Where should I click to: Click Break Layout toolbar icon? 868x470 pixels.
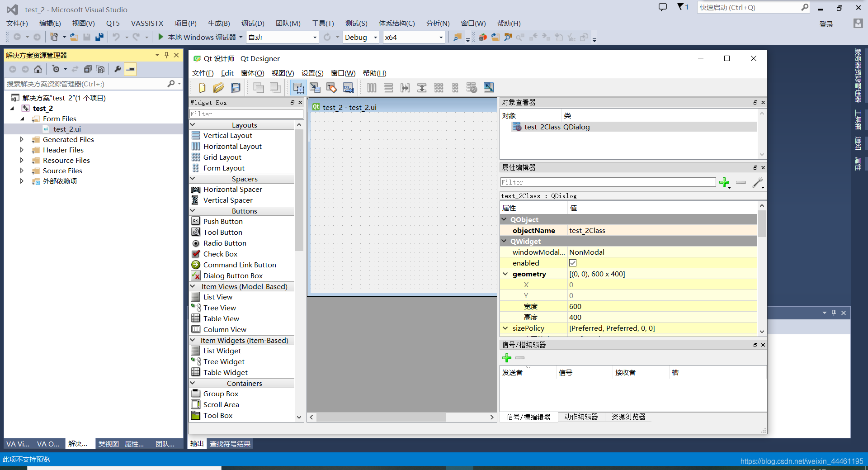tap(472, 88)
